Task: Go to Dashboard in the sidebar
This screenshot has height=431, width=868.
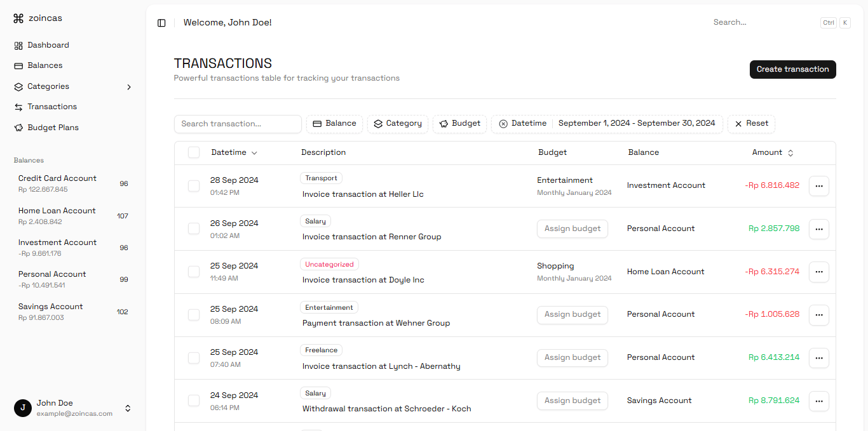Action: point(48,45)
